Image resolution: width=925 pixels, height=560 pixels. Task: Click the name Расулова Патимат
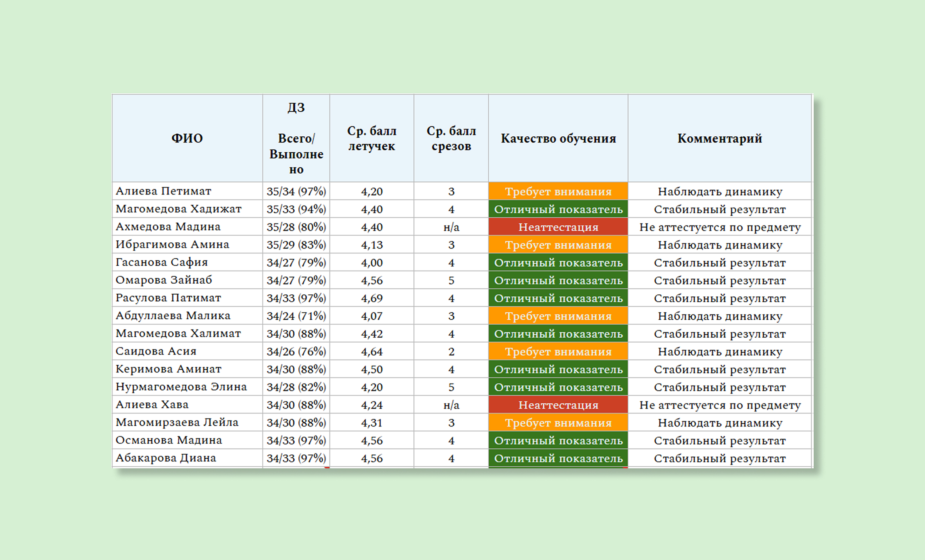[168, 298]
